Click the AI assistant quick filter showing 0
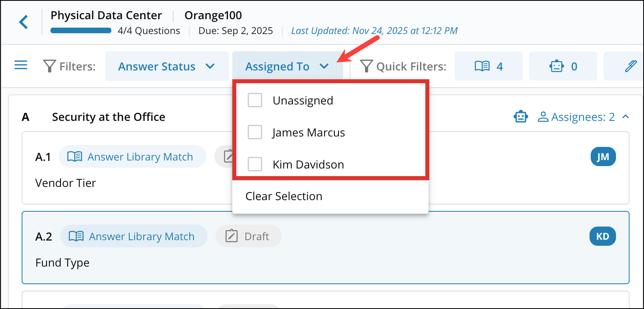 tap(562, 66)
